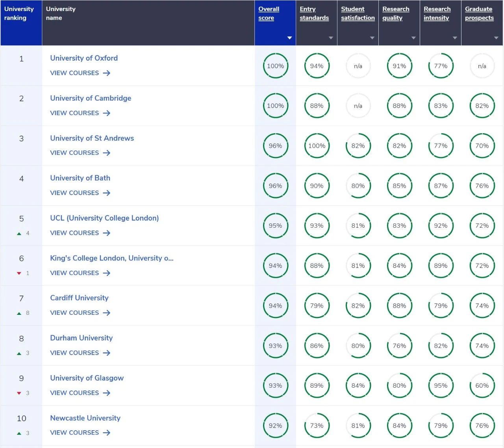Click Newcastle's 76% graduate prospects circle
The height and width of the screenshot is (448, 504).
tap(482, 426)
